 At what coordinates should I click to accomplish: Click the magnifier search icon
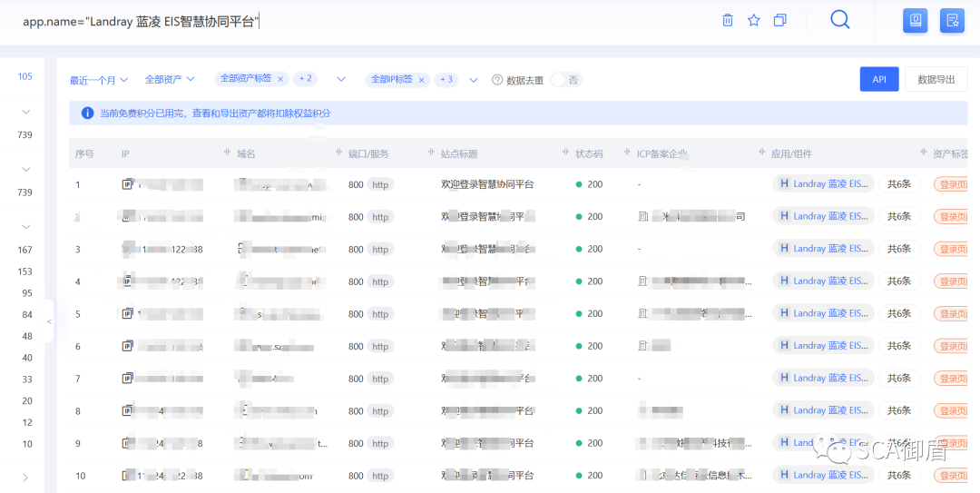point(840,20)
